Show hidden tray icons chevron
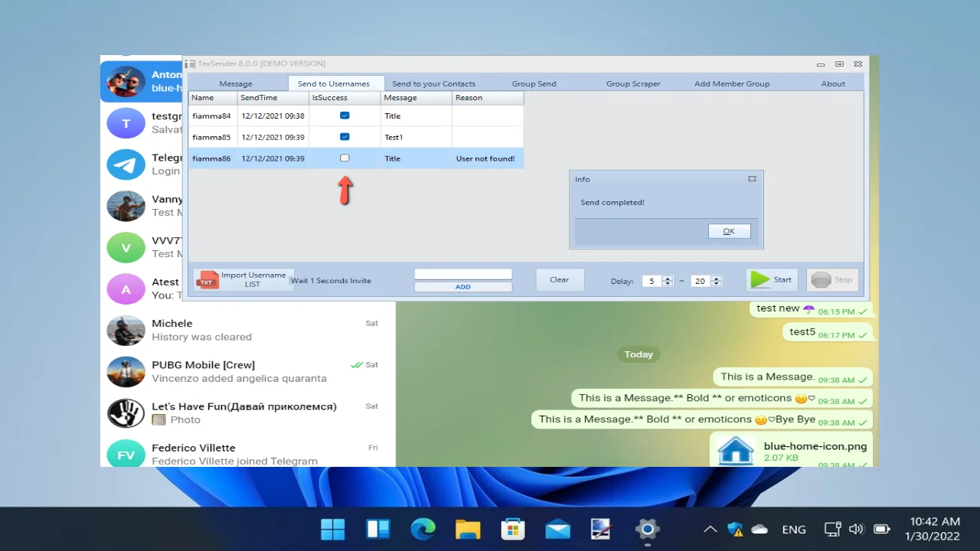The height and width of the screenshot is (551, 980). click(x=710, y=529)
